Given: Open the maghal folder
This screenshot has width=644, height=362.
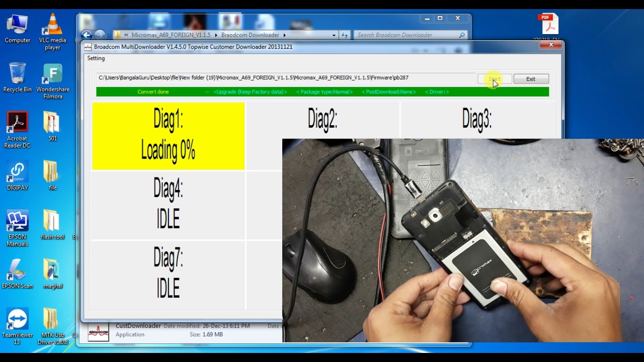Looking at the screenshot, I should click(52, 274).
